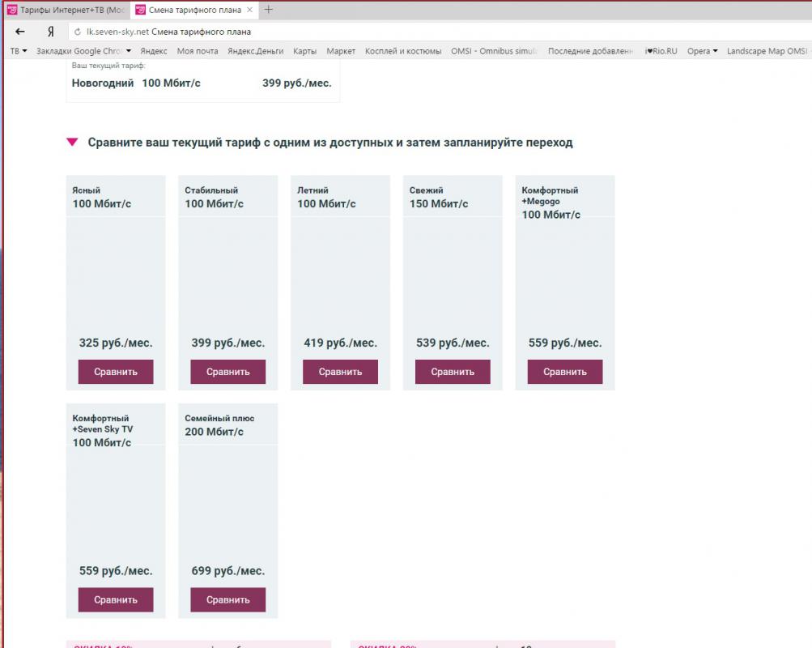Viewport: 812px width, 648px height.
Task: Compare the Семейный плюс 200 Мбит/с tariff
Action: point(228,600)
